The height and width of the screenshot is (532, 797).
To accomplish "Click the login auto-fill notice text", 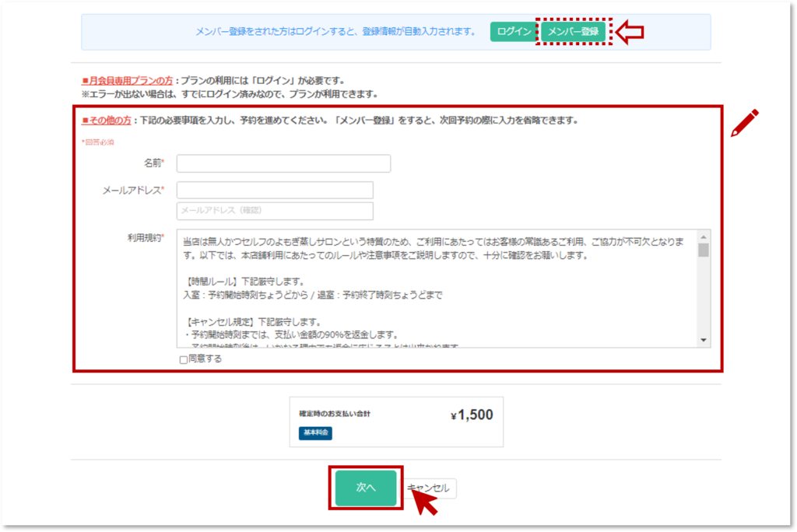I will (336, 32).
